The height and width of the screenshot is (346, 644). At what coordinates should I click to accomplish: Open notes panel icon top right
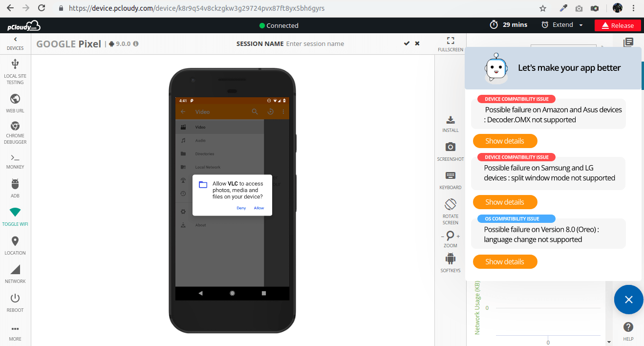pos(628,43)
